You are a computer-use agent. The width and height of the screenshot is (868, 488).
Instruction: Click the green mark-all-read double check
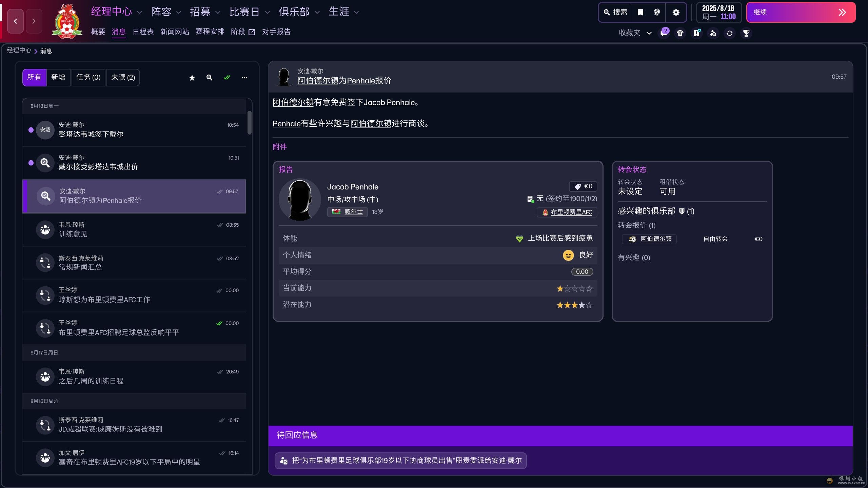coord(227,78)
